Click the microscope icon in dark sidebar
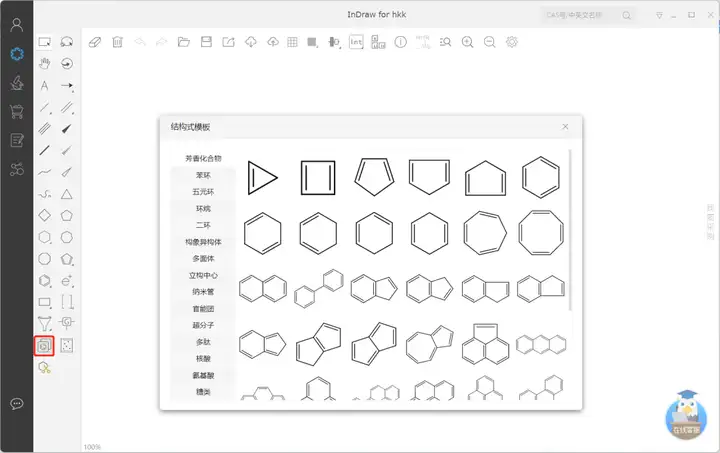Viewport: 720px width, 453px height. coord(17,83)
